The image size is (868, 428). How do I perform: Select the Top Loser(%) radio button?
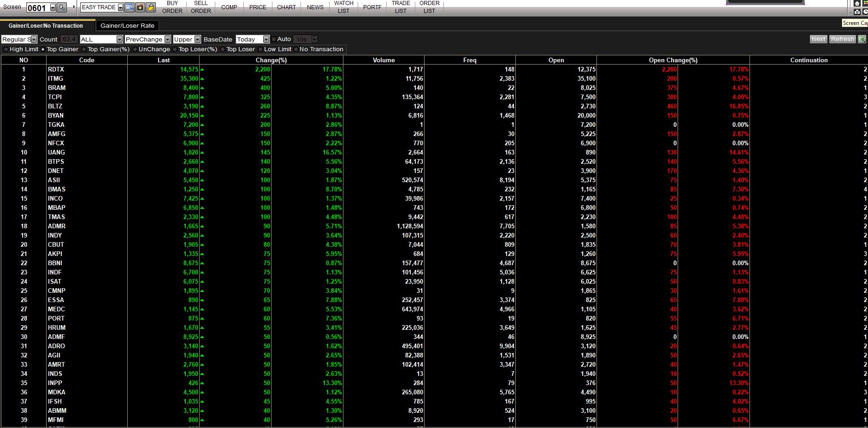[175, 49]
